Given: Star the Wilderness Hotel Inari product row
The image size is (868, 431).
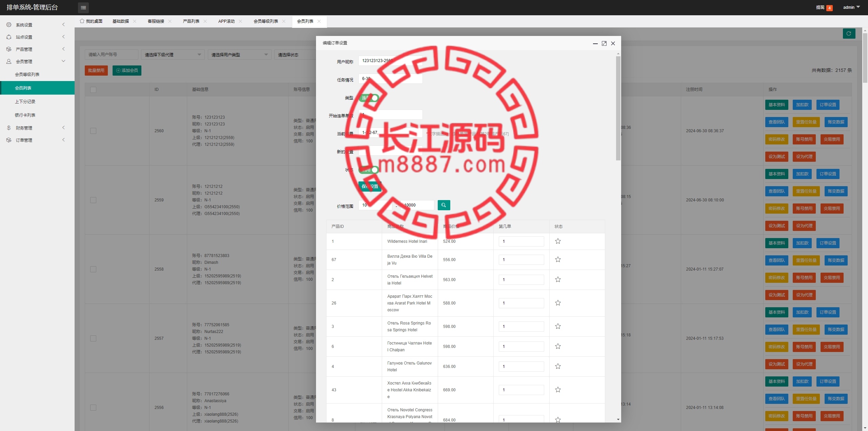Looking at the screenshot, I should coord(558,241).
